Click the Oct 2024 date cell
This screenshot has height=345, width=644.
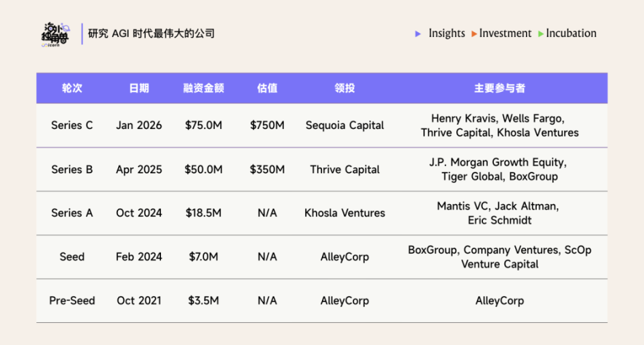coord(139,213)
